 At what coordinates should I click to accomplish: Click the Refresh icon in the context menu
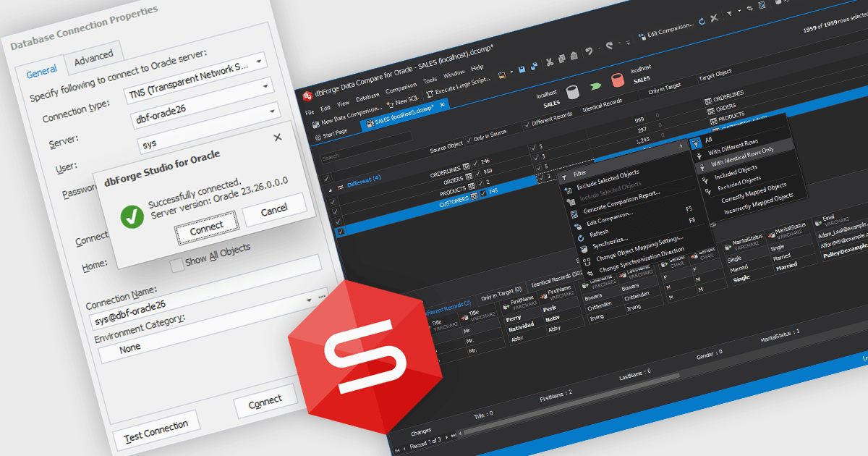coord(580,237)
